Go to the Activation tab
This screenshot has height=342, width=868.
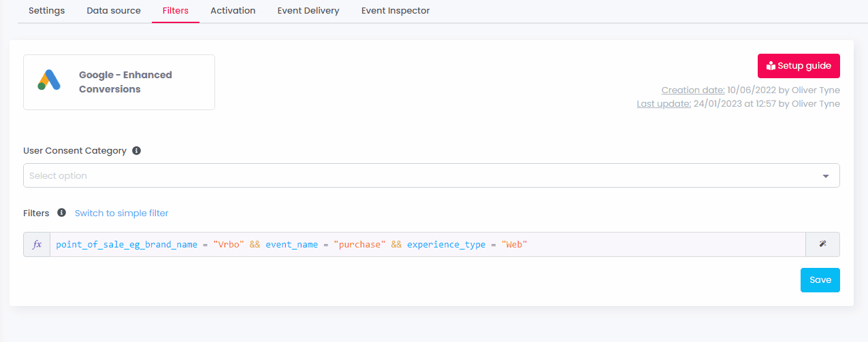click(x=233, y=11)
